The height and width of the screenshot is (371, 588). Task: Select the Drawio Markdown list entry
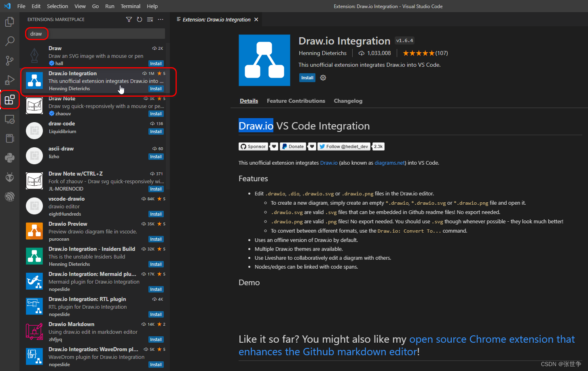click(x=95, y=332)
